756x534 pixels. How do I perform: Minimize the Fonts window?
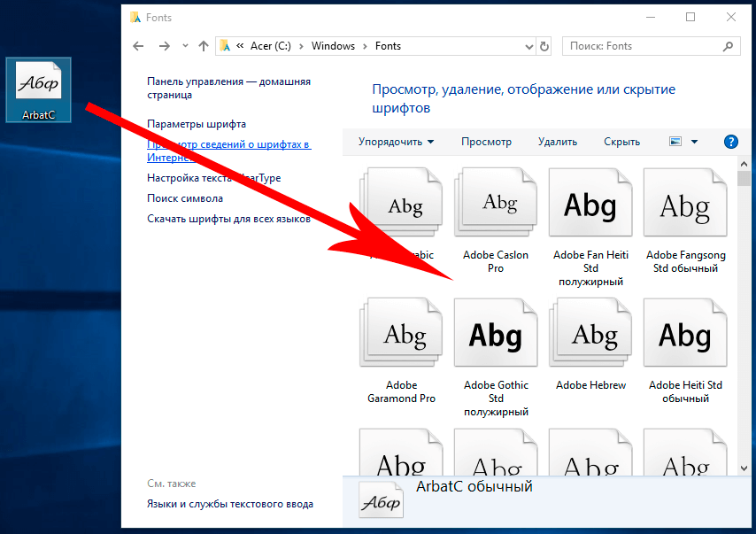(x=651, y=18)
